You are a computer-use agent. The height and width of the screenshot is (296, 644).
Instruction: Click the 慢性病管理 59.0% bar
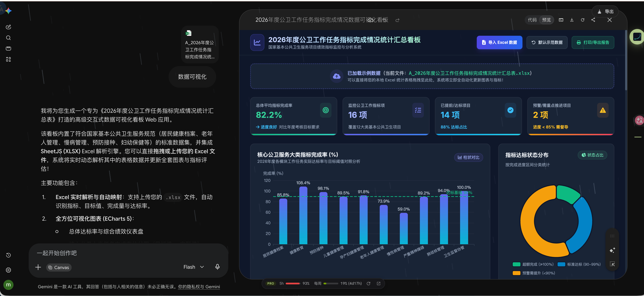tap(403, 229)
